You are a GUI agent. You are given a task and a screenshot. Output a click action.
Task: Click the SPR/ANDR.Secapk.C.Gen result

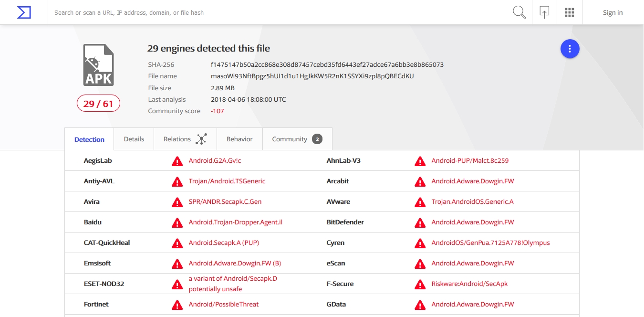pos(225,202)
